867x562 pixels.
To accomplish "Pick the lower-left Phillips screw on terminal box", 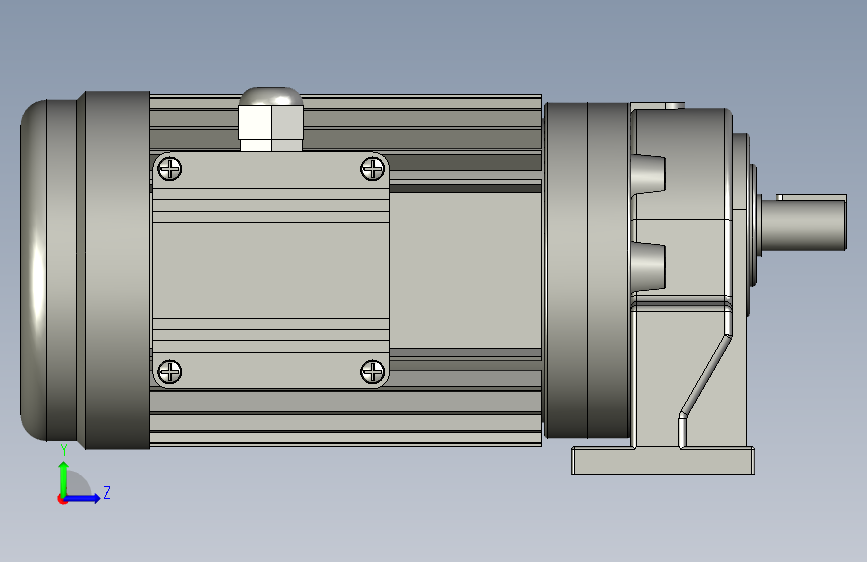I will click(x=170, y=371).
